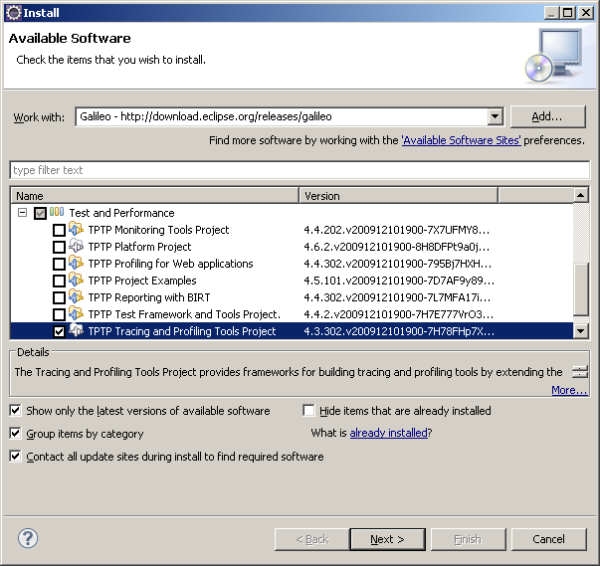The image size is (600, 566).
Task: Minimize the Install dialog window
Action: (551, 13)
